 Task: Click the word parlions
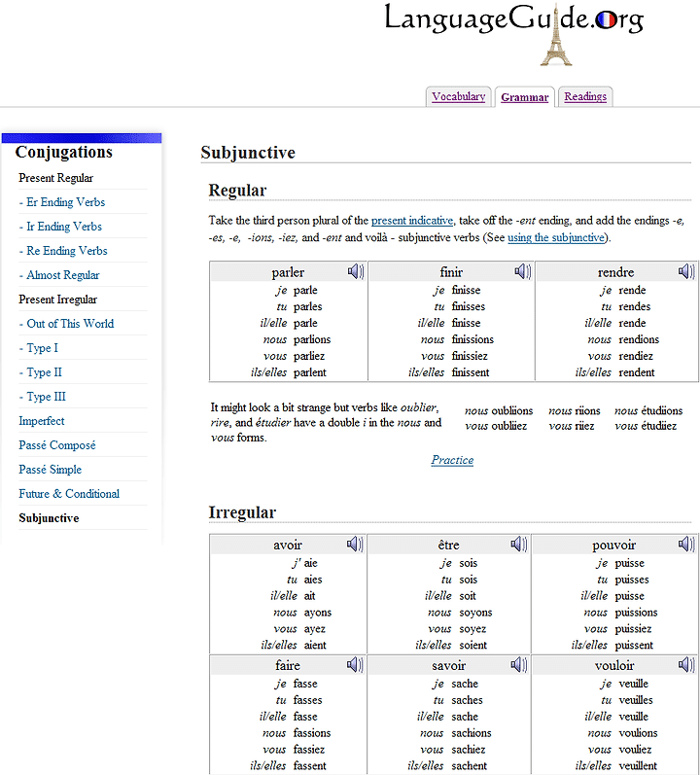pyautogui.click(x=312, y=339)
